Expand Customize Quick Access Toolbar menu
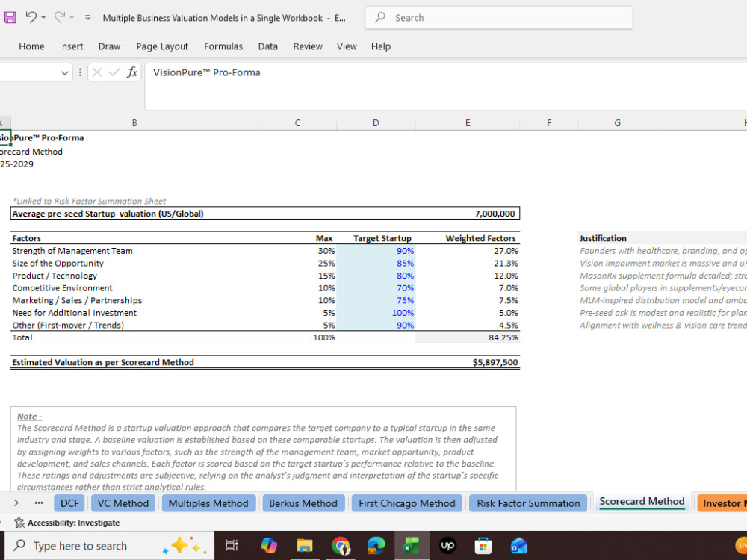The image size is (747, 560). (x=87, y=18)
